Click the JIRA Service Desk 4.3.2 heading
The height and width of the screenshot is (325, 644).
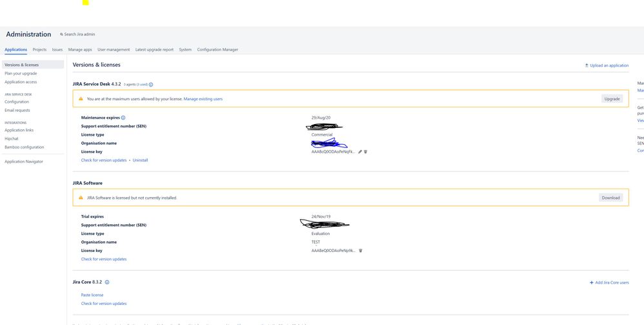(x=97, y=84)
